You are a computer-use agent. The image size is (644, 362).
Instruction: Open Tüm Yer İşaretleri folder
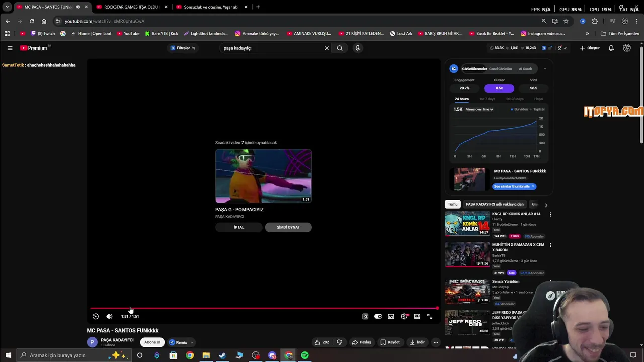coord(620,34)
